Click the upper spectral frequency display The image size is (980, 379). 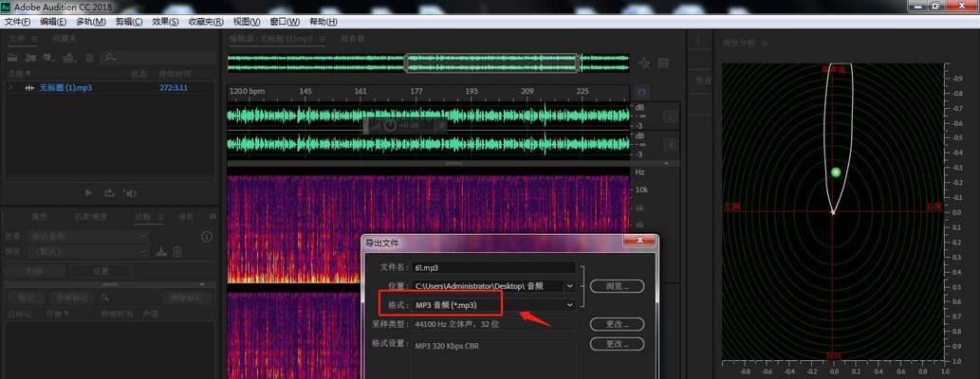(x=428, y=229)
